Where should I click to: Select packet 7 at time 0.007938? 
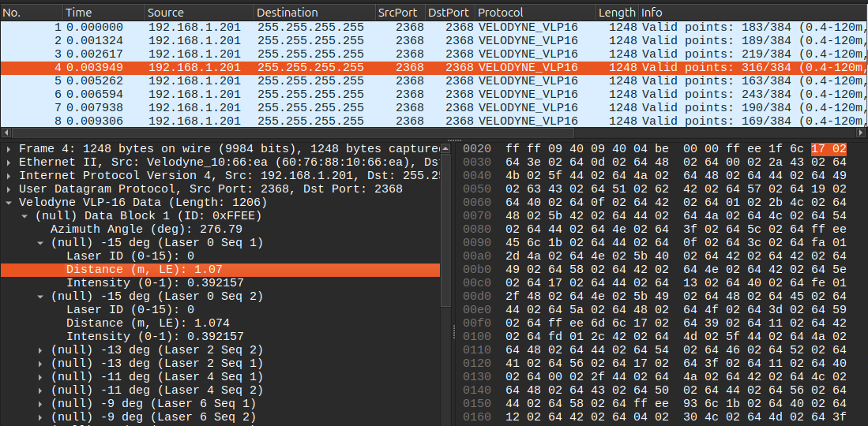(434, 107)
